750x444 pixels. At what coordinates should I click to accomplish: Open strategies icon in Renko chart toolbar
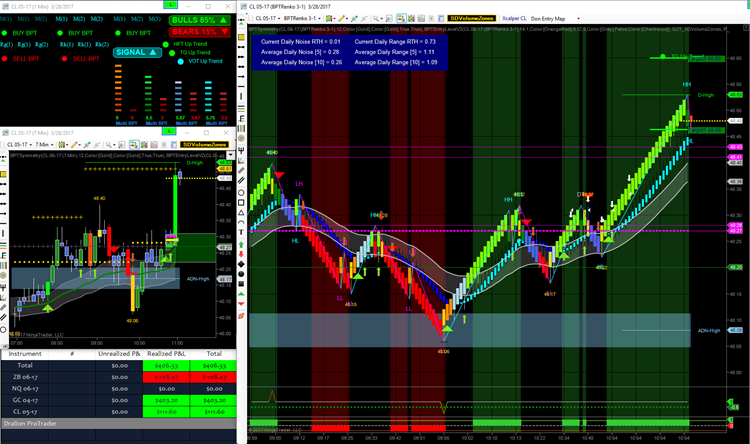tap(431, 19)
